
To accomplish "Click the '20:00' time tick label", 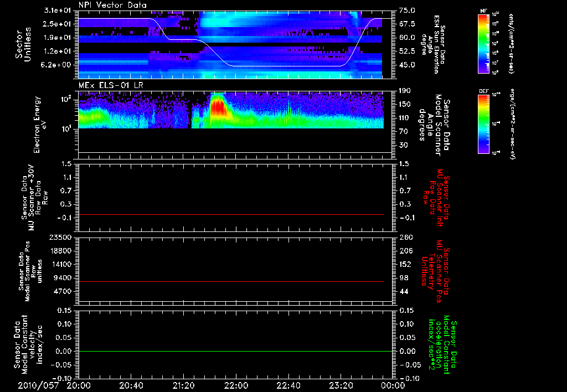I will (x=79, y=385).
